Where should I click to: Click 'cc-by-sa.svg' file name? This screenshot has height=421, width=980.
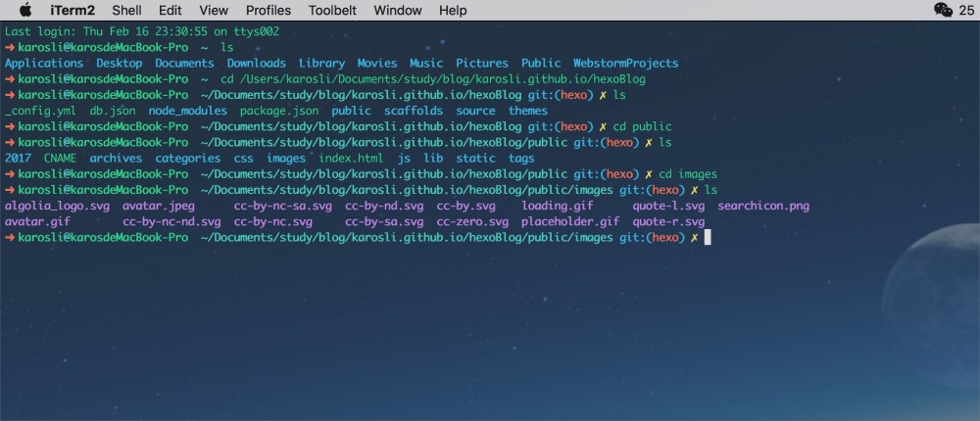384,221
